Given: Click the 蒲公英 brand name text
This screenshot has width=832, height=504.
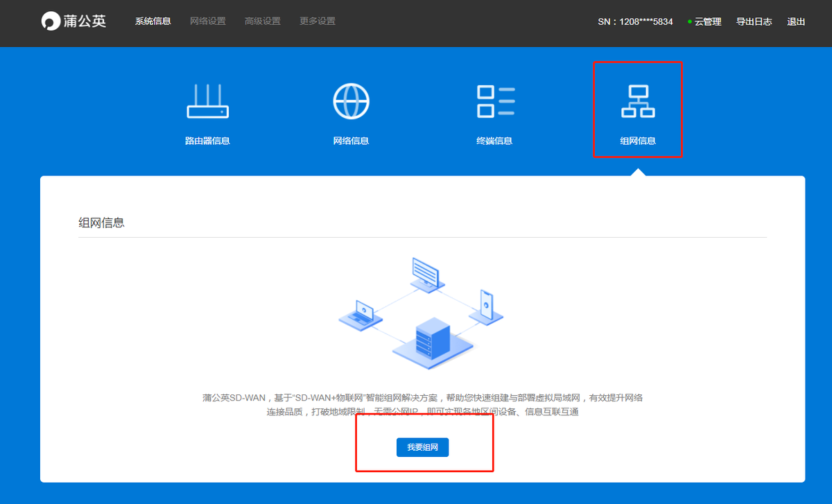Looking at the screenshot, I should point(86,21).
